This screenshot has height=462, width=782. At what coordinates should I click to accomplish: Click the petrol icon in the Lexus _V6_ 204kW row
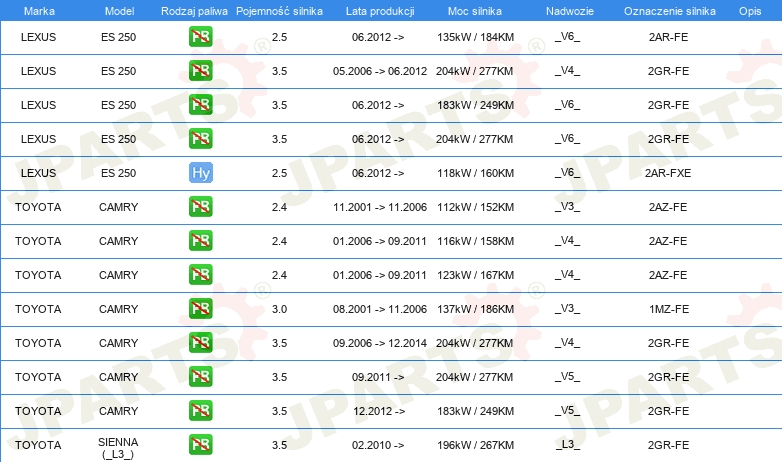(200, 139)
